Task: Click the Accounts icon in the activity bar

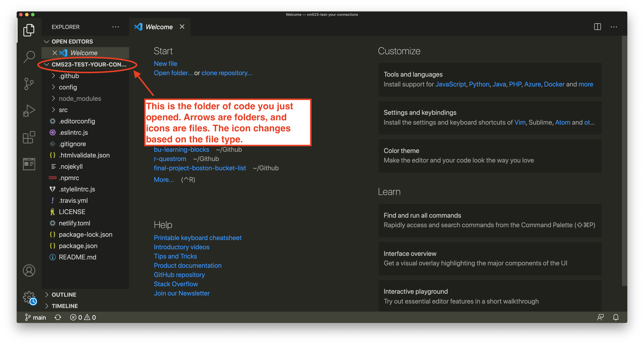Action: click(29, 270)
